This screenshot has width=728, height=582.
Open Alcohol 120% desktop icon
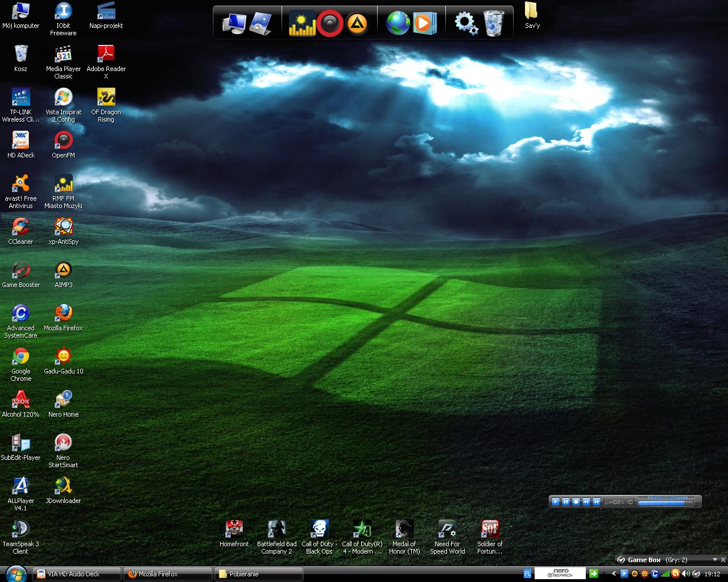[x=20, y=404]
